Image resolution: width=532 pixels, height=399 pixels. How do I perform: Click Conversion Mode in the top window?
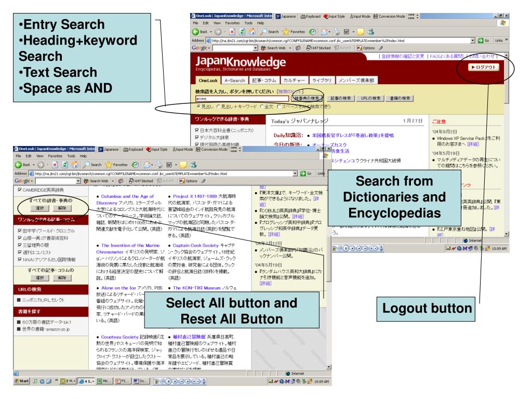[389, 16]
